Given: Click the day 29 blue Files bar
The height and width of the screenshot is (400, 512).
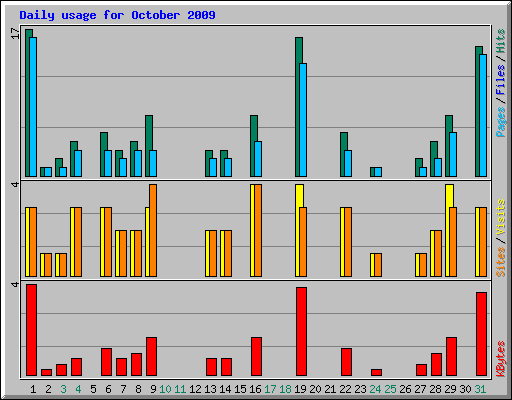Looking at the screenshot, I should pyautogui.click(x=453, y=154).
